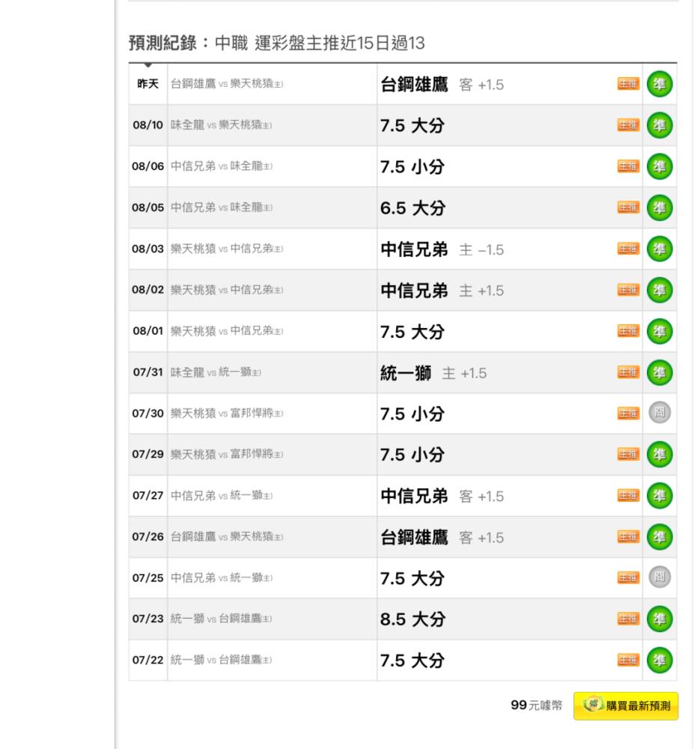The image size is (700, 749).
Task: Open the 準 result badge for 08/05
Action: point(660,207)
